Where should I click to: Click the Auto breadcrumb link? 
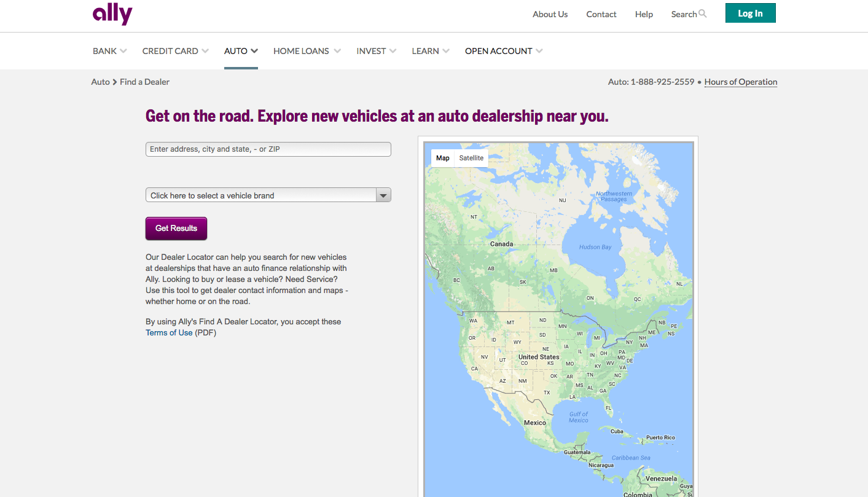pos(100,82)
